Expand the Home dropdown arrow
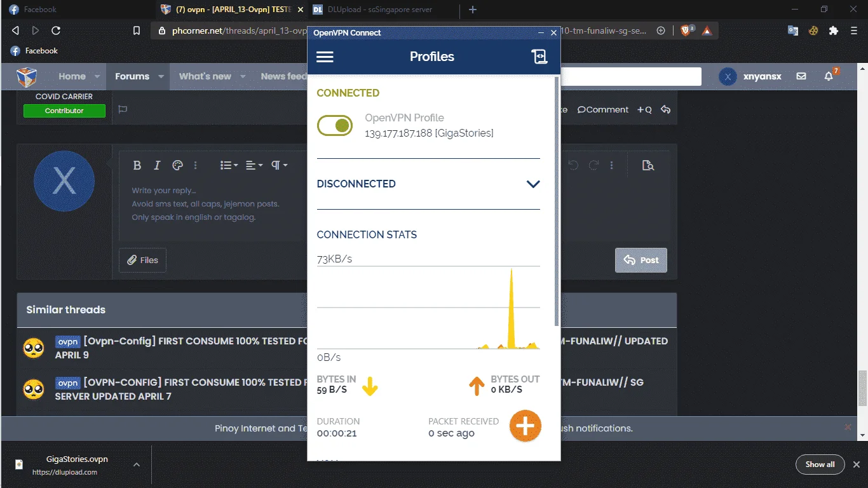Screen dimensions: 868x488 [97, 76]
